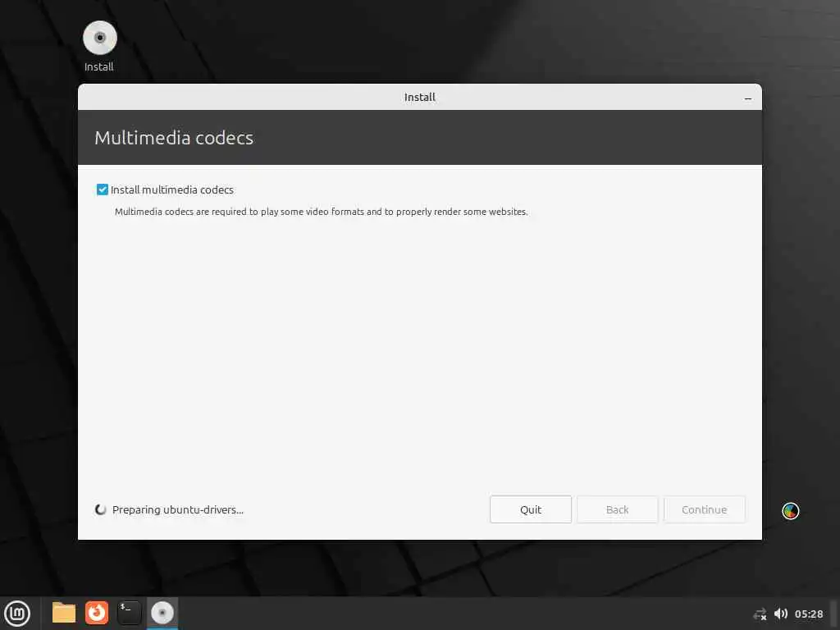This screenshot has height=630, width=840.
Task: Minimize the Install window
Action: pos(748,98)
